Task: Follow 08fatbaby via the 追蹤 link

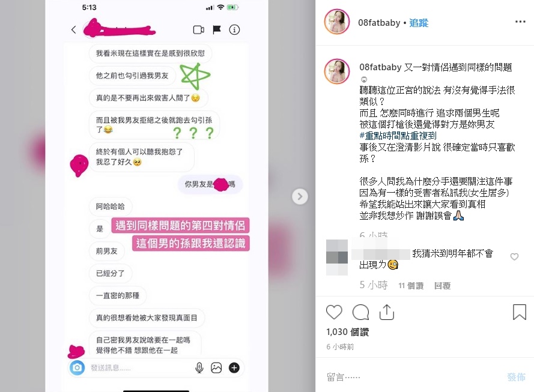Action: tap(419, 23)
